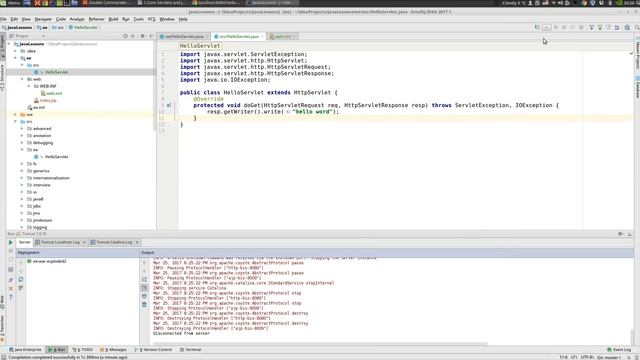Click the scroll-from-source target icon in Project panel
This screenshot has height=360, width=640.
[125, 36]
